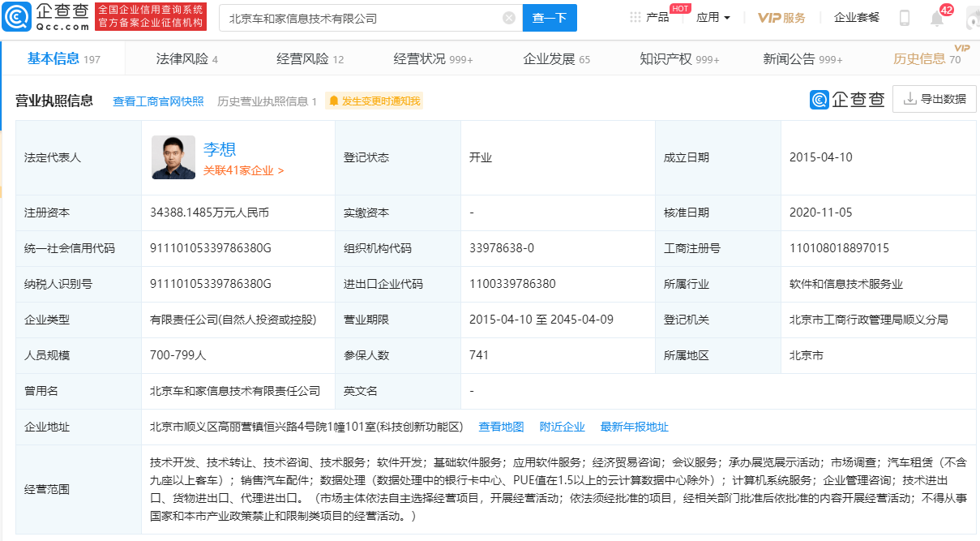This screenshot has width=980, height=541.
Task: Open 查看工商官网快照 link
Action: [x=158, y=101]
